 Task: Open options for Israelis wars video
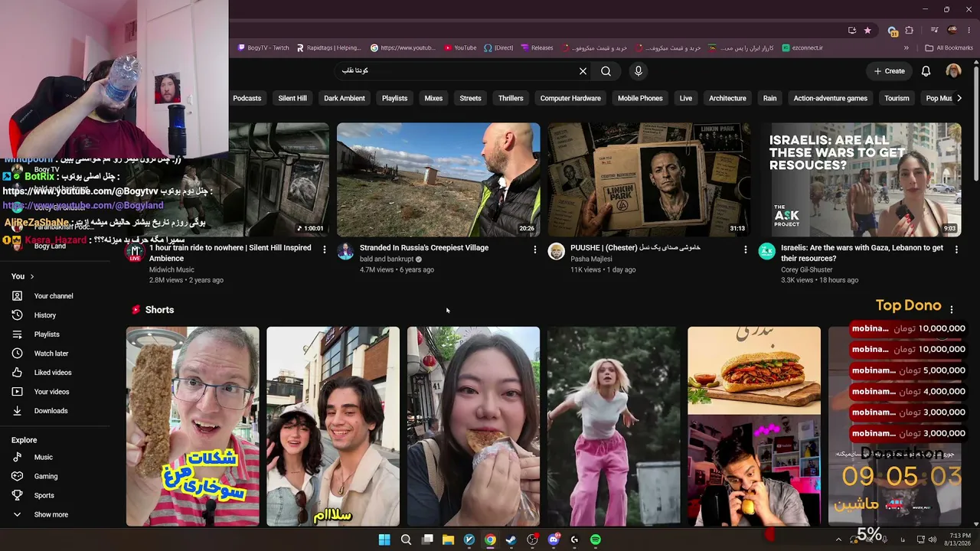click(x=955, y=249)
